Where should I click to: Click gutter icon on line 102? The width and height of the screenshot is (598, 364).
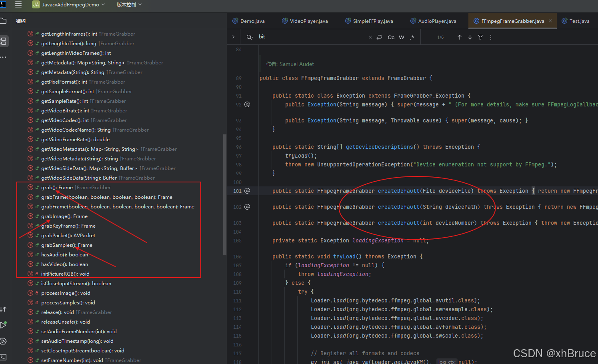247,207
